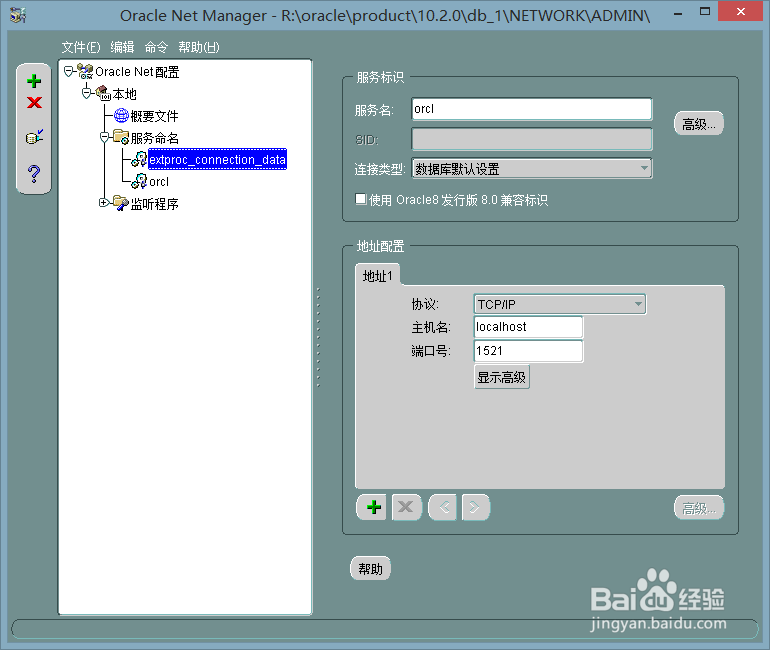Click the 帮助 button at the bottom
Screen dimensions: 770x650
[x=370, y=569]
